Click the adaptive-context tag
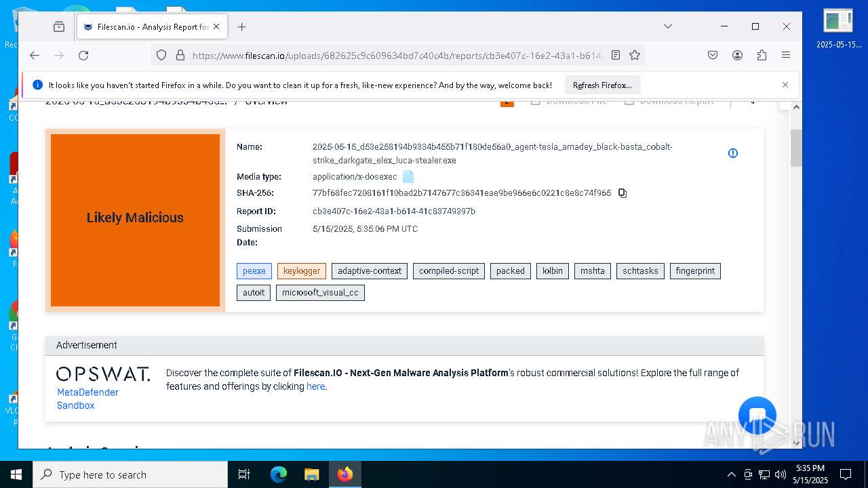 [x=370, y=271]
